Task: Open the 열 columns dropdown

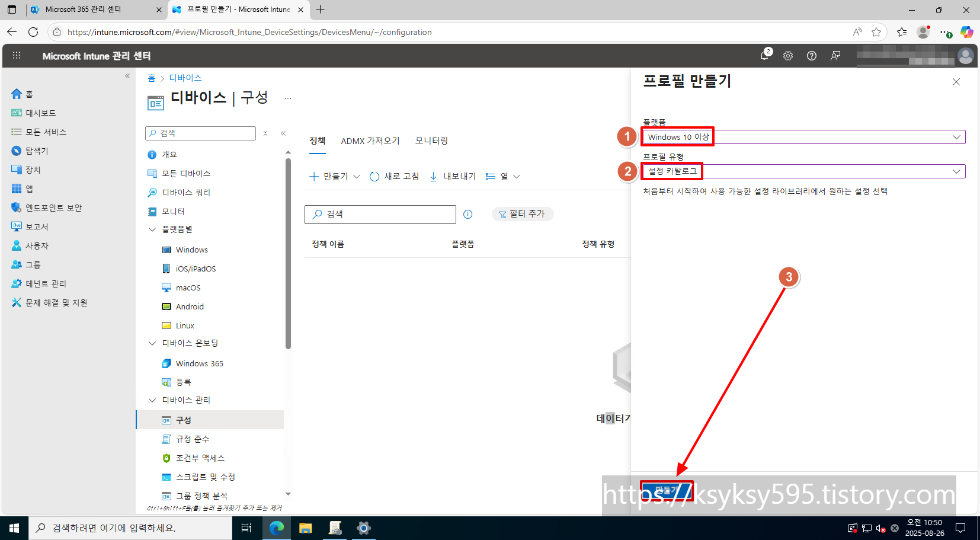Action: tap(503, 176)
